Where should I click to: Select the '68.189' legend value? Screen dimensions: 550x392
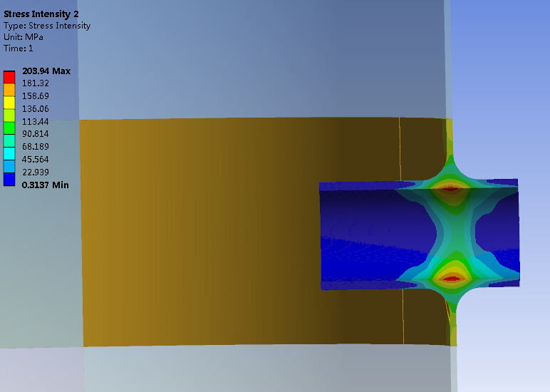(36, 146)
